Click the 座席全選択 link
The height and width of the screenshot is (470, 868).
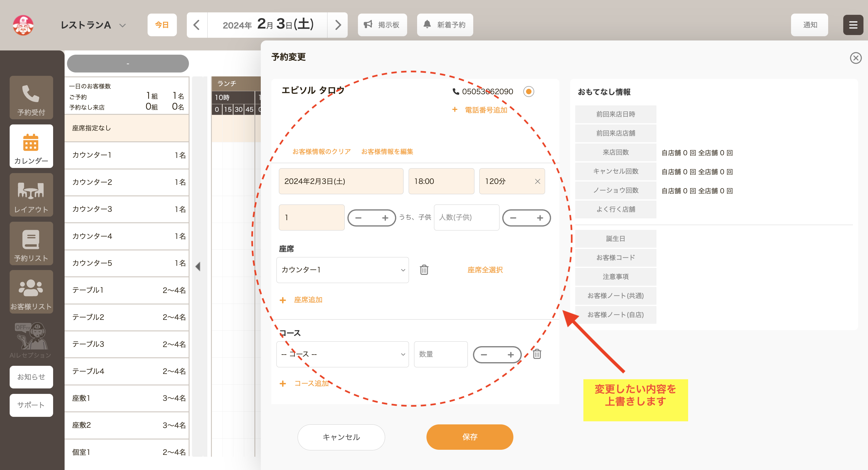(x=485, y=270)
